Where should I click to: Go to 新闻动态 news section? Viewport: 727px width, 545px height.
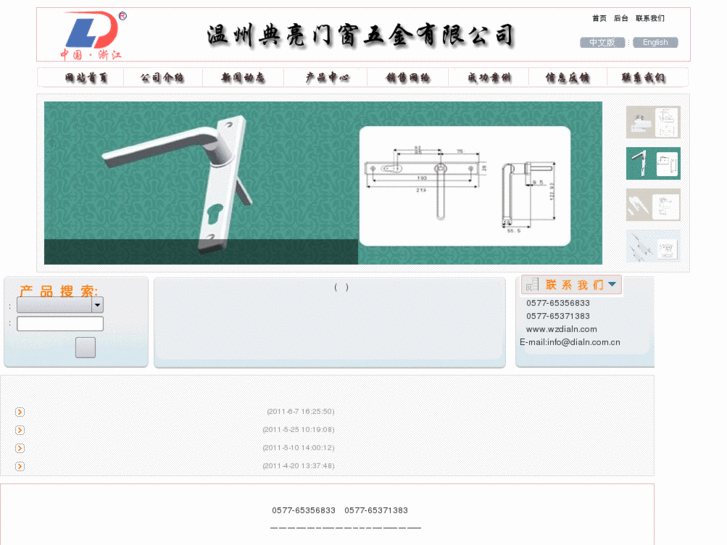243,77
